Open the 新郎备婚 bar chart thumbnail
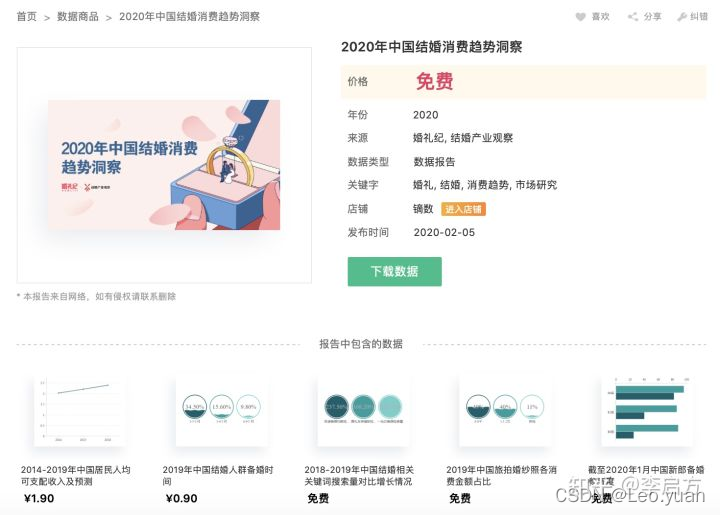The image size is (720, 515). pos(647,411)
